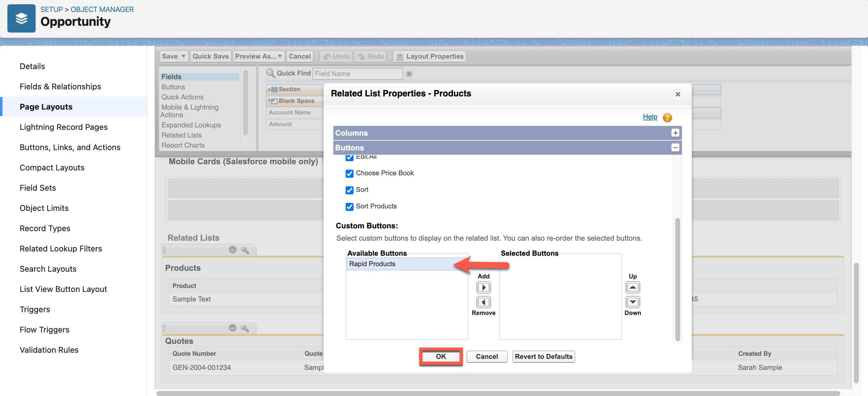Expand the Columns section plus icon
The height and width of the screenshot is (396, 868).
click(675, 133)
